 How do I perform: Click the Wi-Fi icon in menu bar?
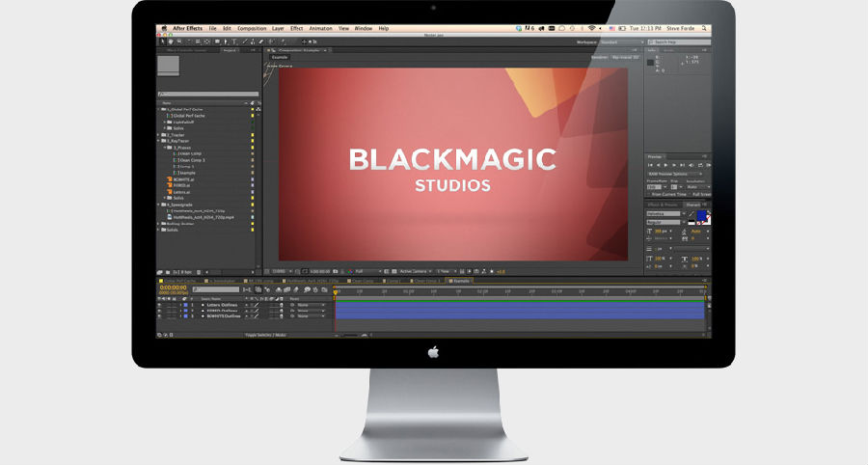(590, 29)
